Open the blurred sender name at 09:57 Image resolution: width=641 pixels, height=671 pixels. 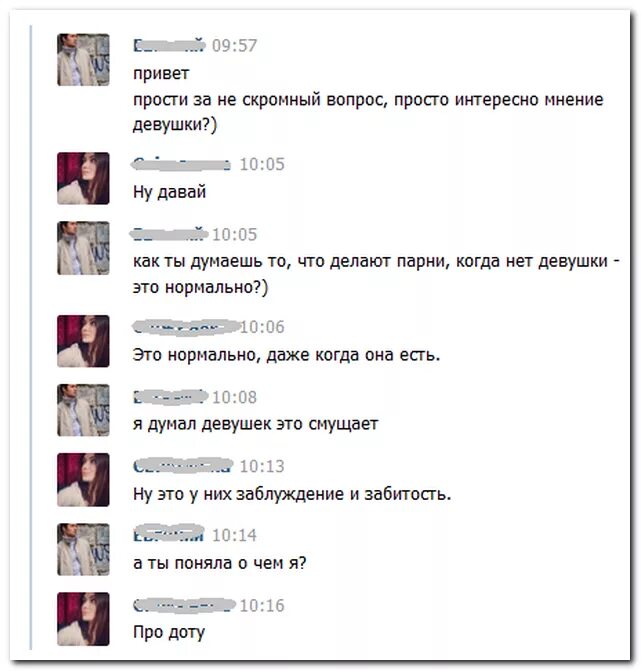click(x=169, y=45)
